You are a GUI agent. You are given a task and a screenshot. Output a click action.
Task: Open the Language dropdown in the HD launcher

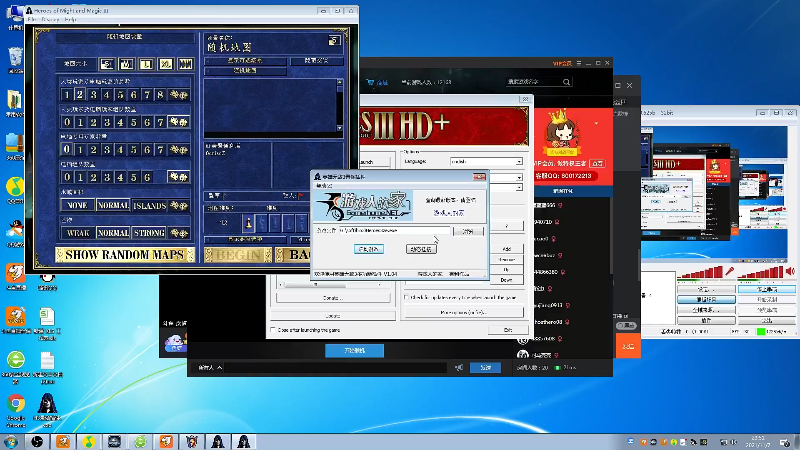tap(486, 161)
